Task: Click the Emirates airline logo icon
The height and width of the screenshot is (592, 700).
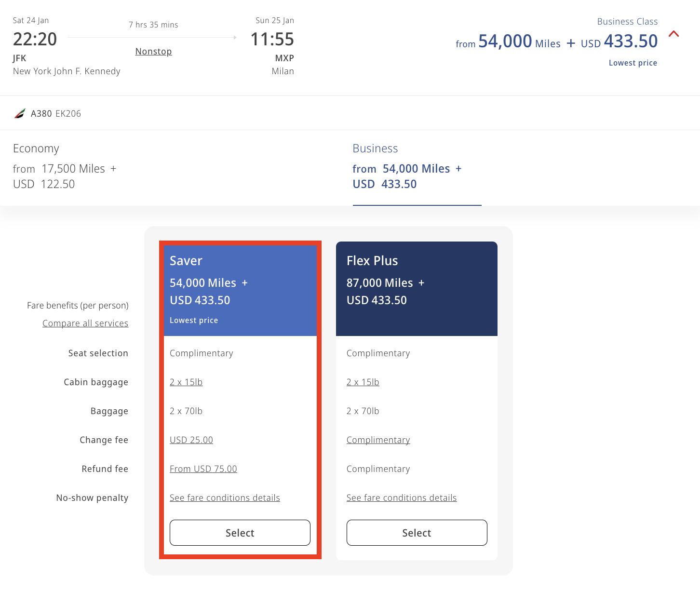Action: (x=20, y=114)
